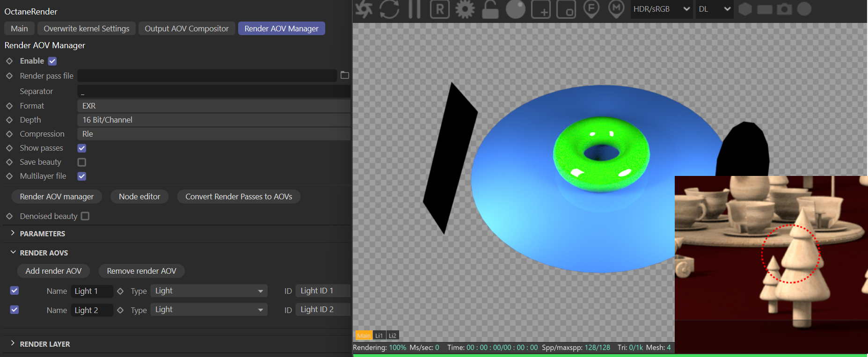Viewport: 868px width, 357px height.
Task: Expand the PARAMETERS section
Action: pyautogui.click(x=42, y=233)
